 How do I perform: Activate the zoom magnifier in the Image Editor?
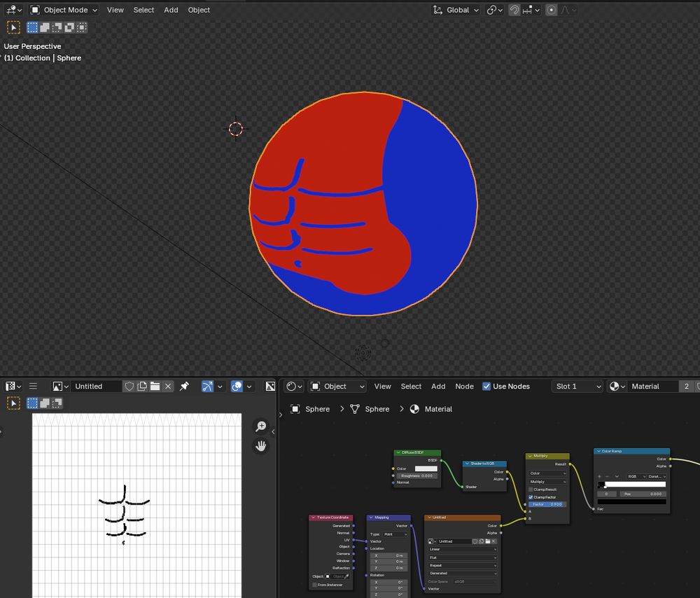(261, 426)
